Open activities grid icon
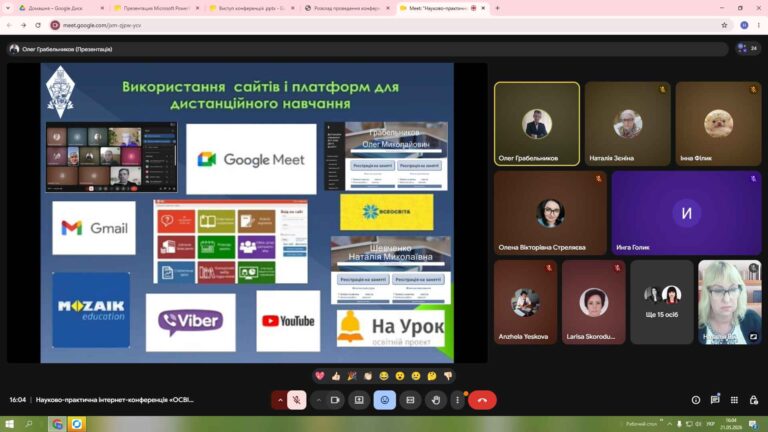768x432 pixels. click(x=734, y=400)
